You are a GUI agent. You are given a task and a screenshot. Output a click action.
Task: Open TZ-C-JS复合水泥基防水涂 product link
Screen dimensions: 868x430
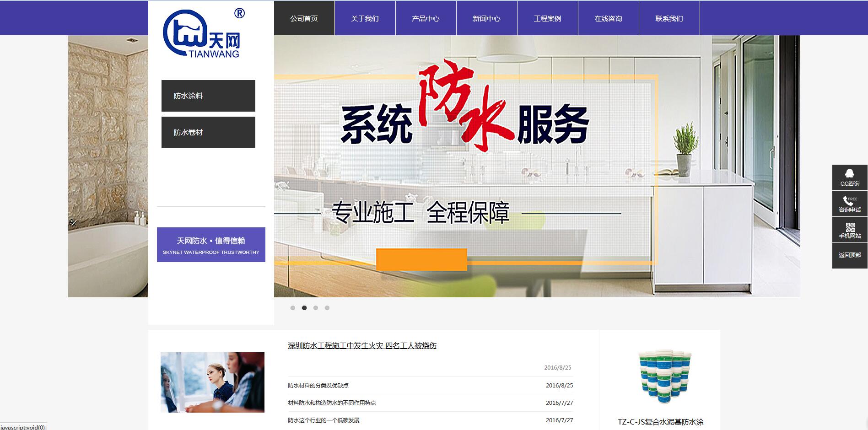coord(660,422)
